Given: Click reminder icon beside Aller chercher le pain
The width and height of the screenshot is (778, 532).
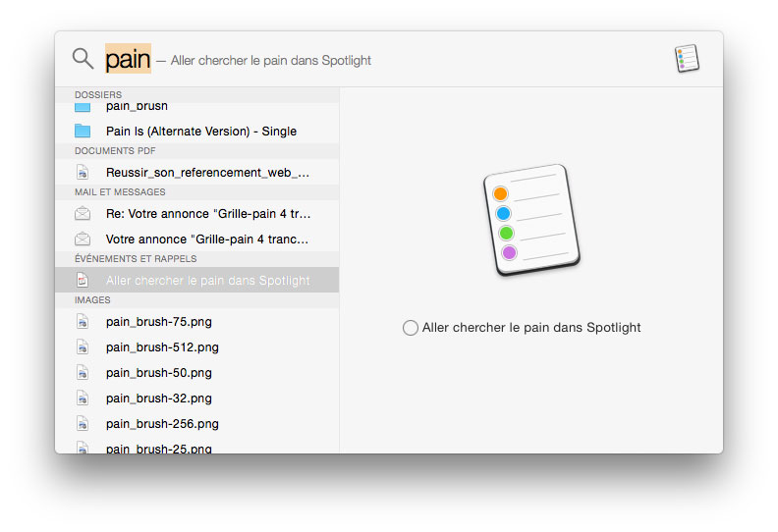Looking at the screenshot, I should 83,280.
